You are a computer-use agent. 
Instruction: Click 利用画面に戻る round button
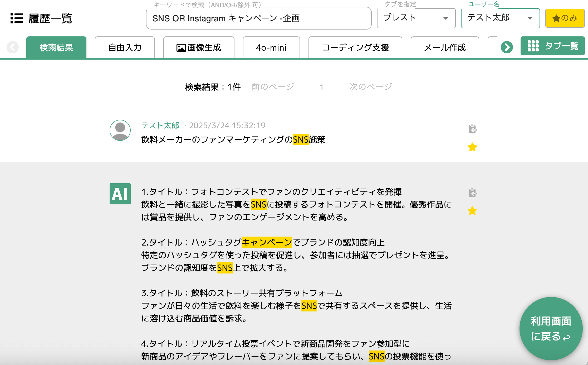point(551,329)
